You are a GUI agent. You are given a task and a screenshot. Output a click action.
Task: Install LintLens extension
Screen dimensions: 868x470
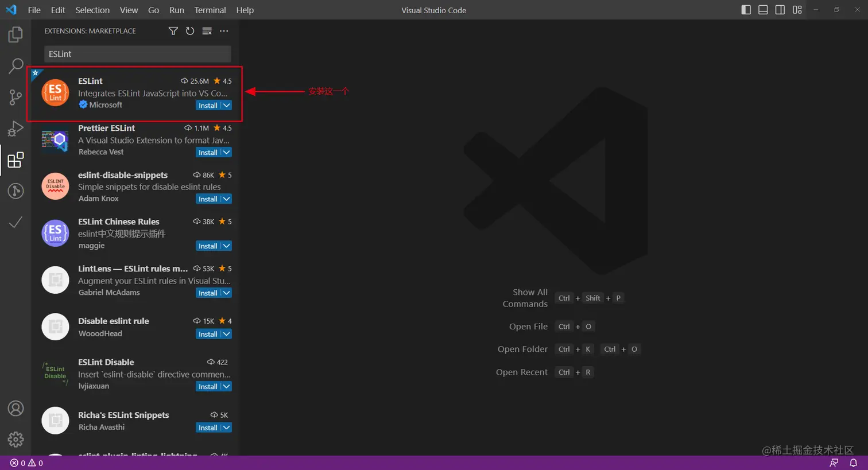[208, 293]
